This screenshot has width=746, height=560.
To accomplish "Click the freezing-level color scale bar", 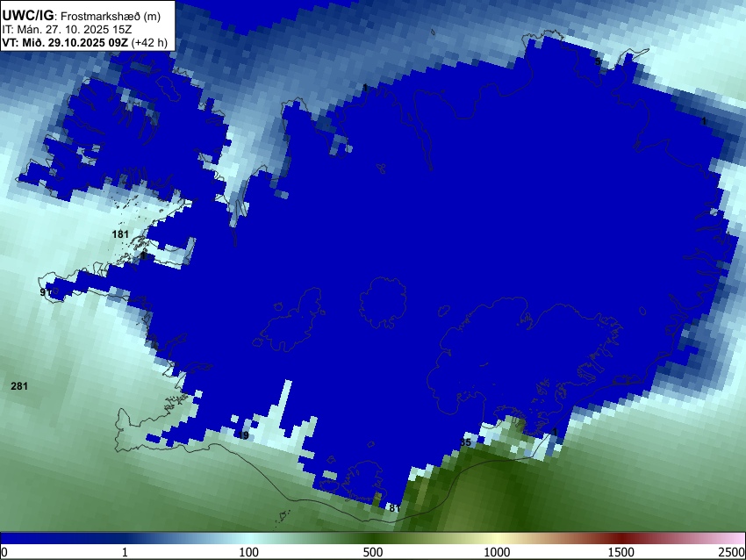I will point(373,539).
